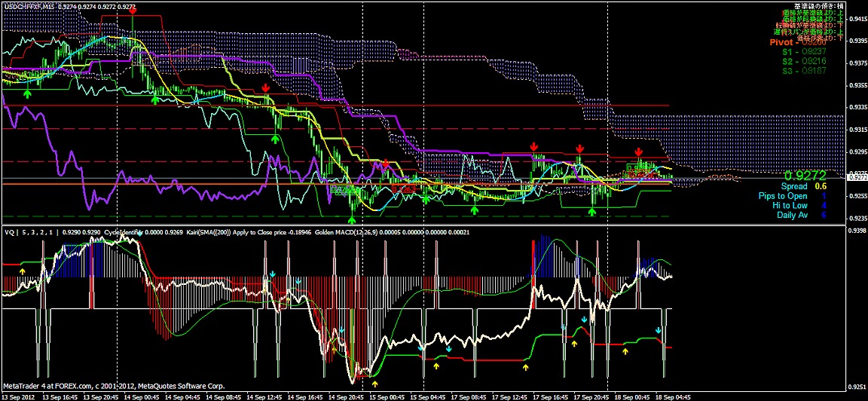Click the 14 Sep 20:45 time axis label
Image resolution: width=868 pixels, height=401 pixels.
347,396
